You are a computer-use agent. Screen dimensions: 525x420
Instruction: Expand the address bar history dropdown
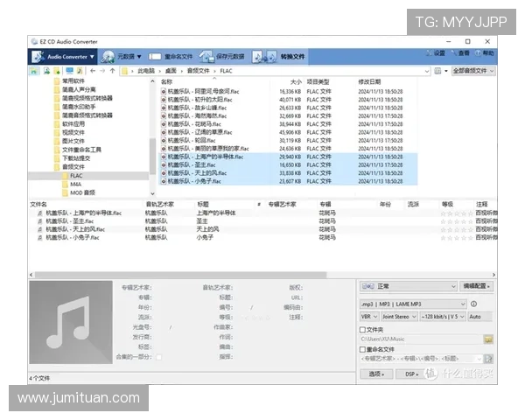pyautogui.click(x=427, y=71)
